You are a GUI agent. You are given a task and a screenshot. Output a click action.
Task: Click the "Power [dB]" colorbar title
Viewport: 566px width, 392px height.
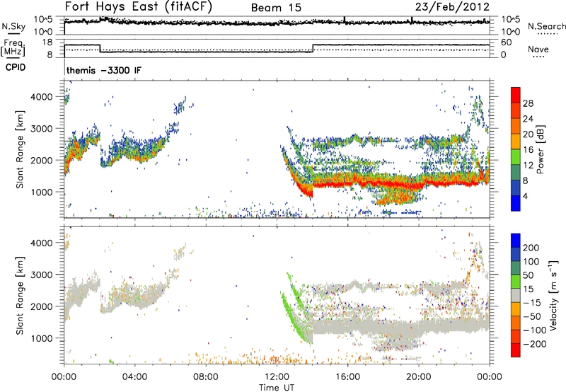coord(541,149)
